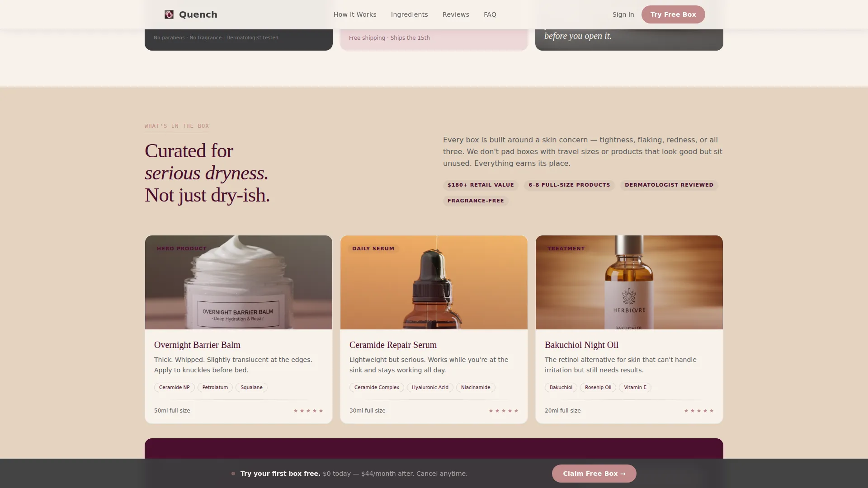Click the star rating on Ceramide Repair Serum
This screenshot has width=868, height=488.
504,411
